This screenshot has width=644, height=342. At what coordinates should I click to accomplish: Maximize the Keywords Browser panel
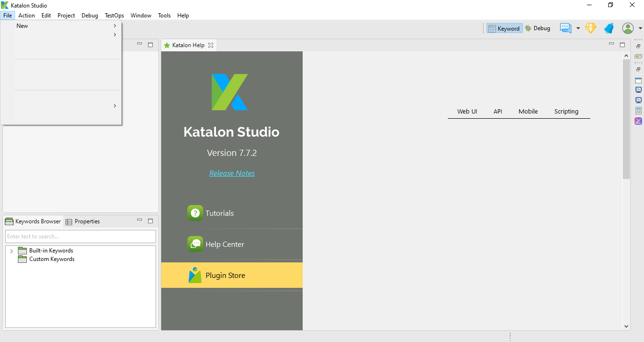coord(150,221)
